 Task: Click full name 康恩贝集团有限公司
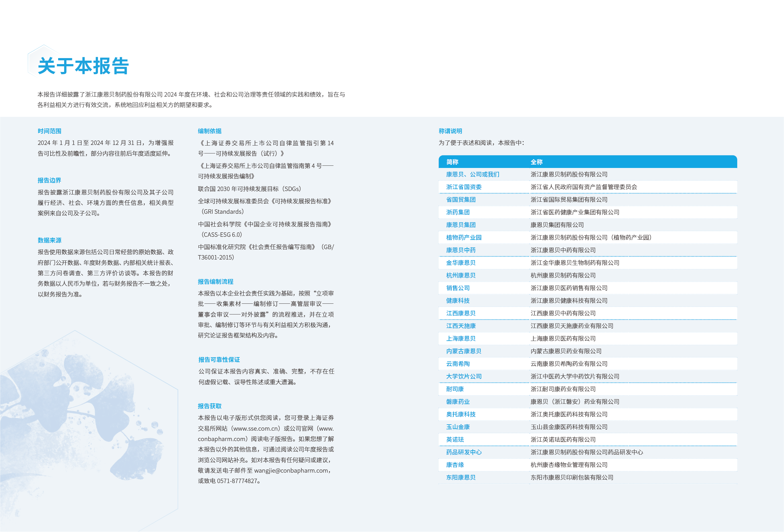[x=557, y=225]
